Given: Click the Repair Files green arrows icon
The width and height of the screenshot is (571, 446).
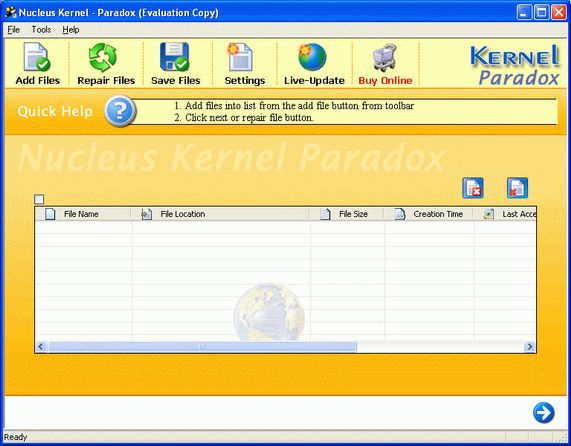Looking at the screenshot, I should tap(103, 57).
